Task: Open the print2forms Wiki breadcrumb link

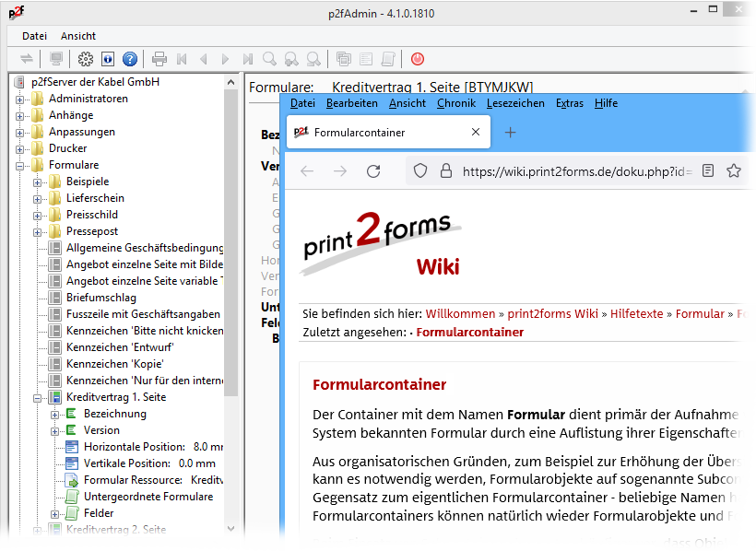Action: tap(553, 314)
